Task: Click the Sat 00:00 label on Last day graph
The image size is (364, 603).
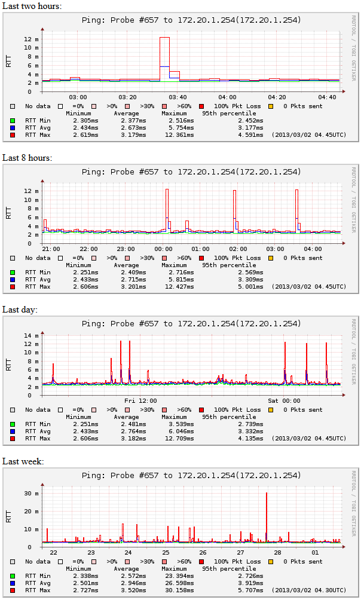Action: (284, 400)
